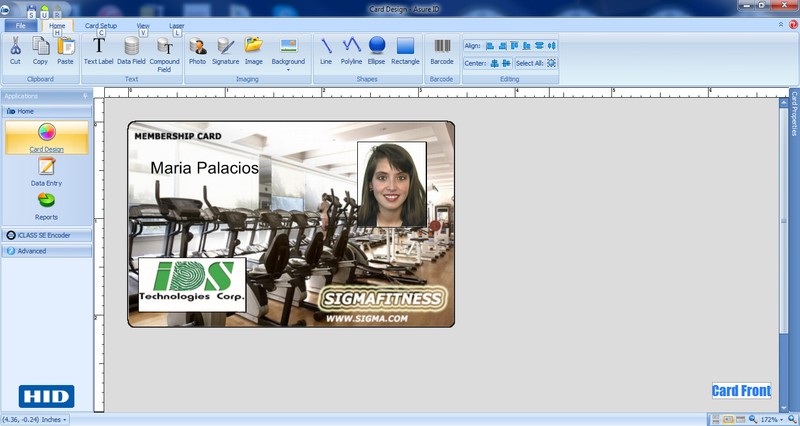Align selected objects to left edges
The image size is (800, 426).
(490, 46)
